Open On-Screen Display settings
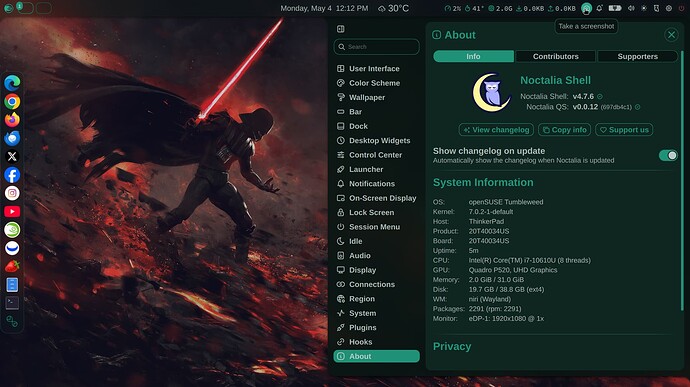This screenshot has height=387, width=690. pos(376,198)
